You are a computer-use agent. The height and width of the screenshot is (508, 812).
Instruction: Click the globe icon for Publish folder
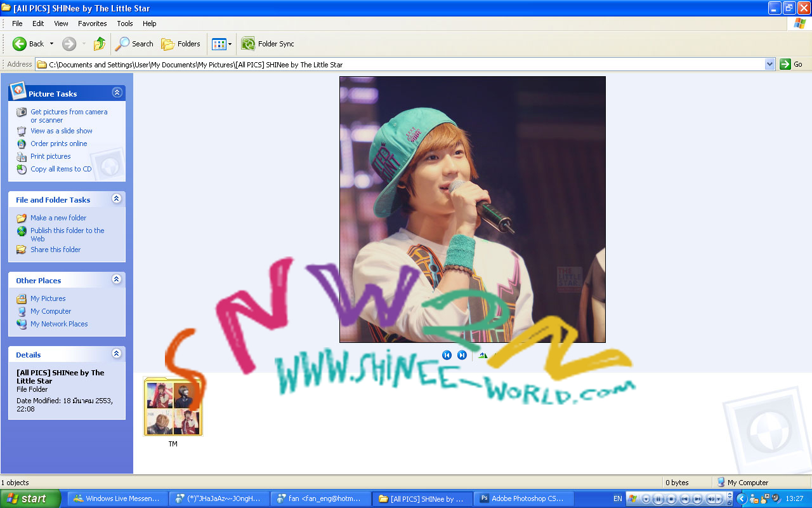[22, 231]
